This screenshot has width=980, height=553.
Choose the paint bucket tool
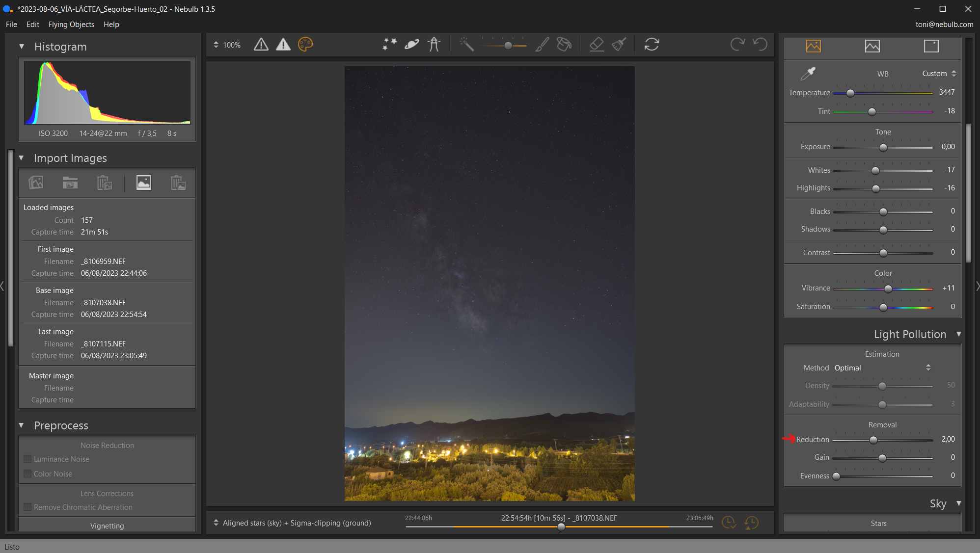tap(564, 45)
